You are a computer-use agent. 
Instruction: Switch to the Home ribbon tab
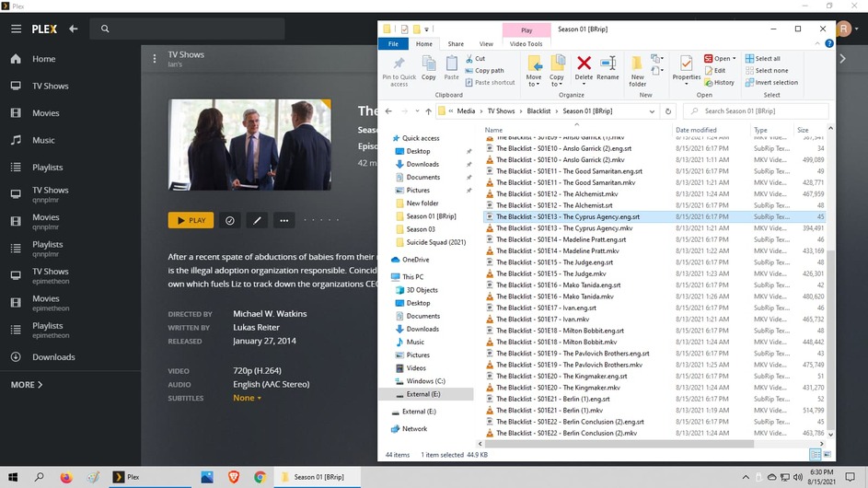point(424,44)
